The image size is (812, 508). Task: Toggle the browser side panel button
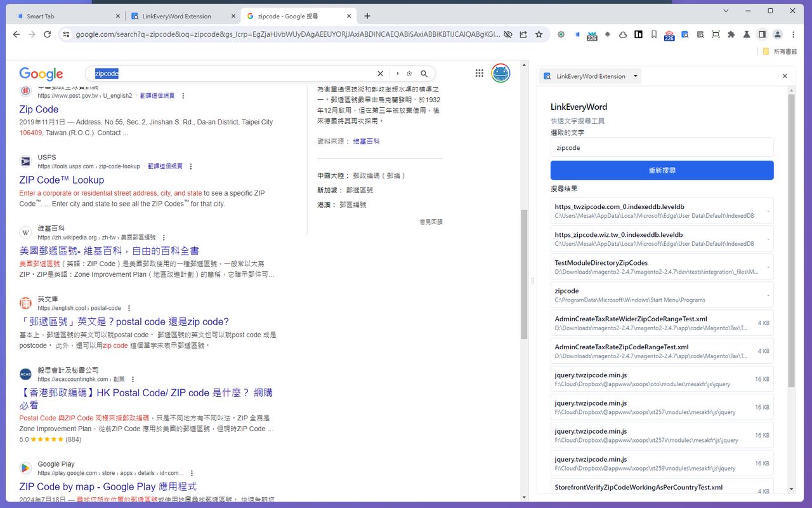tap(762, 34)
